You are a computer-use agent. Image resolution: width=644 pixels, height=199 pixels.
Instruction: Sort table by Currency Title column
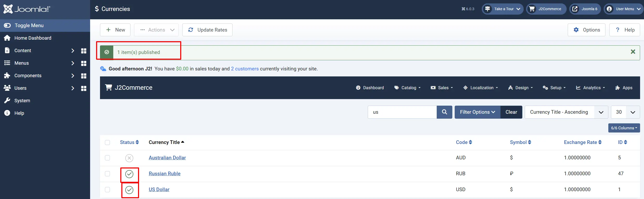(x=166, y=142)
